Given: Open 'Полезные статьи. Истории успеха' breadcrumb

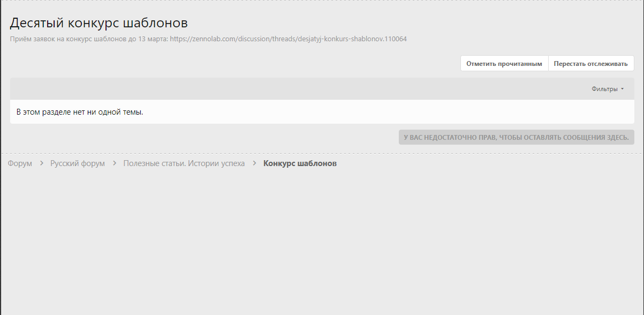Looking at the screenshot, I should (184, 163).
